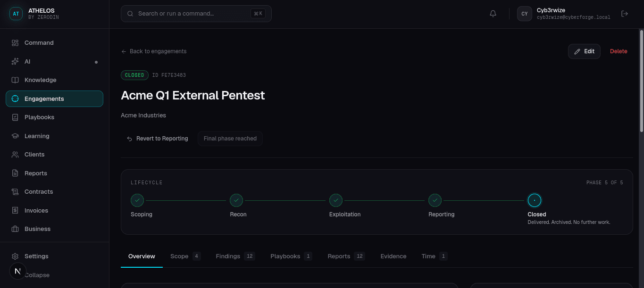644x288 pixels.
Task: Click the Invoices dollar icon
Action: (x=15, y=211)
